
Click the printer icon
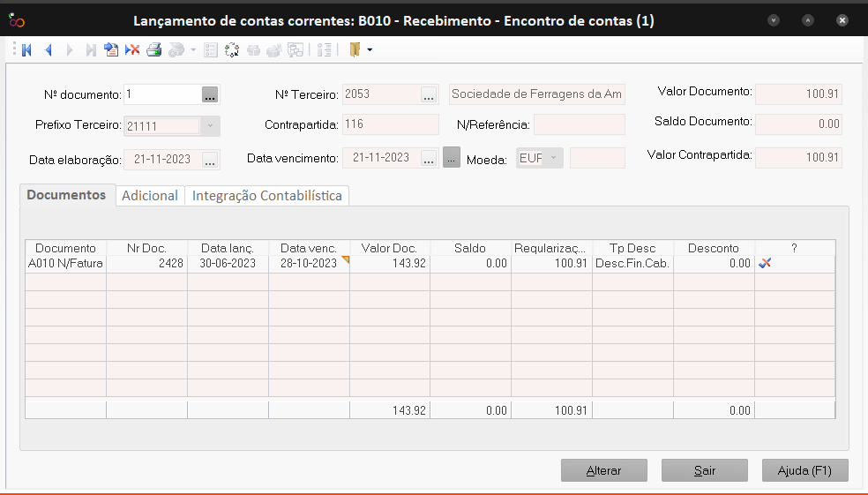153,50
